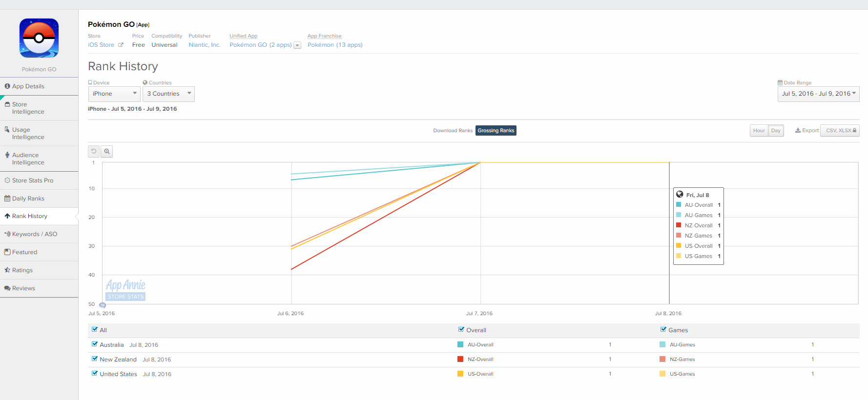The width and height of the screenshot is (868, 400).
Task: Click the AU-Overall teal swatch in table
Action: click(460, 344)
